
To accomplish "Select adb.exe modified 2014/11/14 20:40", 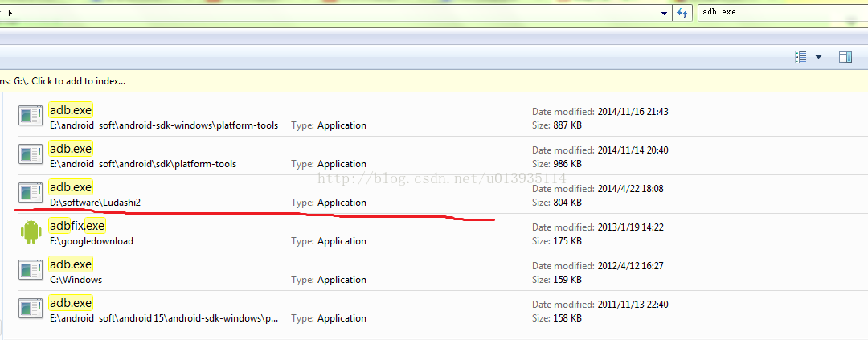I will pos(71,149).
